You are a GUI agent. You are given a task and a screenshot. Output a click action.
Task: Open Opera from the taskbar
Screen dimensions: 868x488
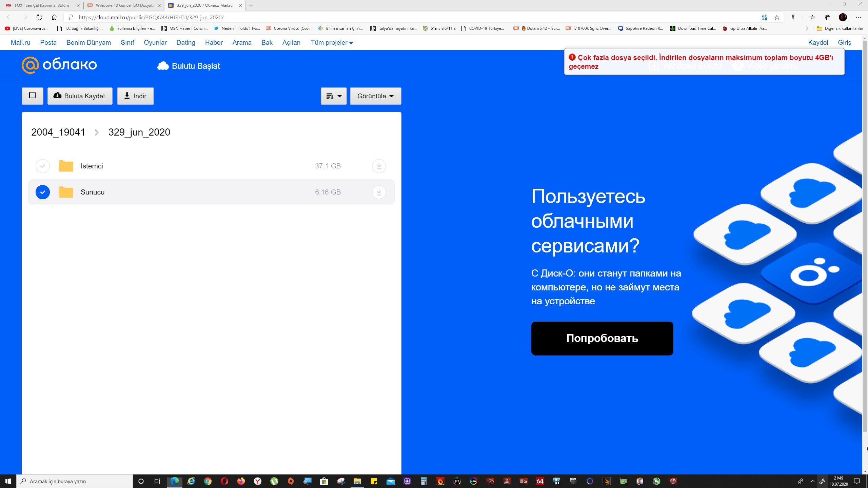coord(224,481)
